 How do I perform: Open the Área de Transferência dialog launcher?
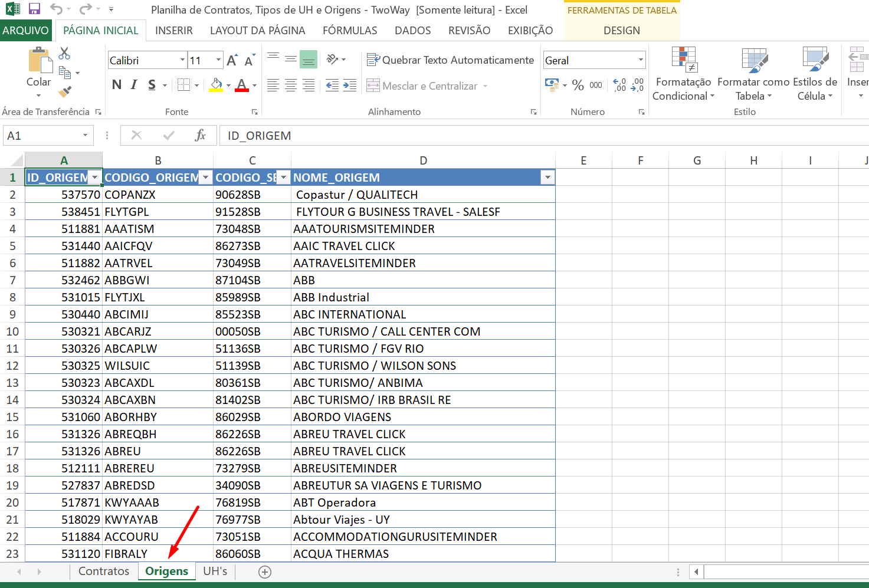pyautogui.click(x=99, y=112)
